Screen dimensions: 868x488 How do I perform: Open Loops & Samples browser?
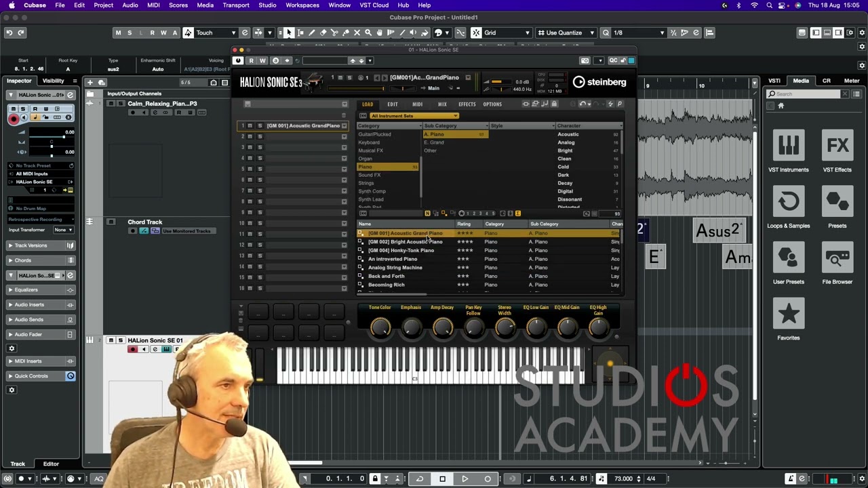788,208
